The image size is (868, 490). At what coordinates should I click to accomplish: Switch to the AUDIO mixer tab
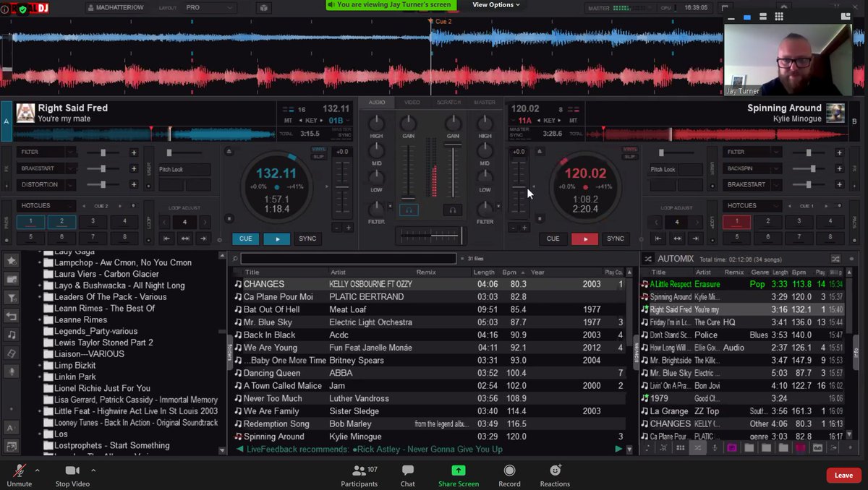[377, 103]
